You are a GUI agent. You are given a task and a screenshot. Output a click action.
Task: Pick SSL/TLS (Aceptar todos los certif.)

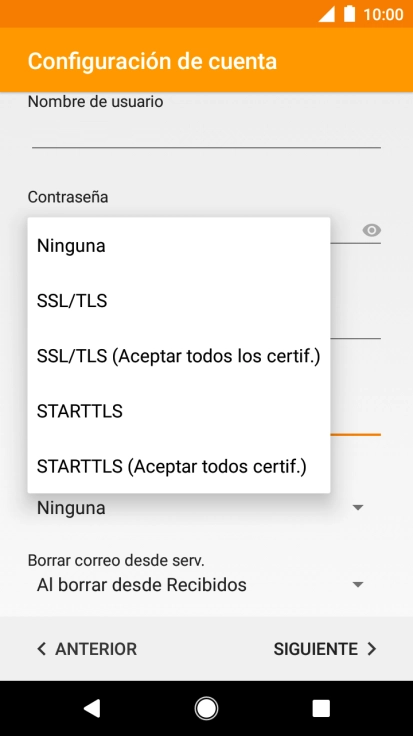click(x=179, y=356)
